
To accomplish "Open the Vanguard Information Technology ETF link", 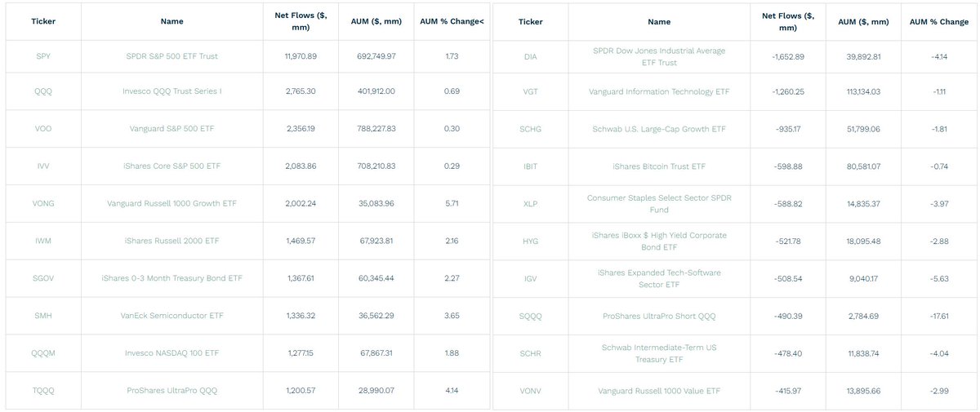I will point(659,91).
